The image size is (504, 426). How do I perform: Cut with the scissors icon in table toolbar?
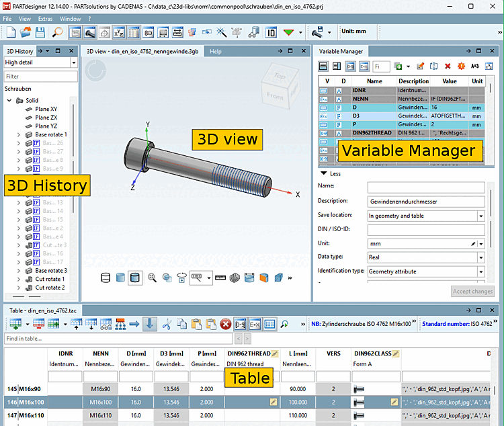(167, 324)
